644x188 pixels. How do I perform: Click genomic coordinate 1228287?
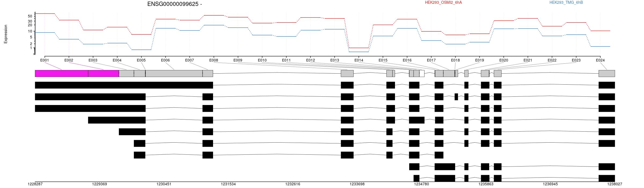point(35,184)
